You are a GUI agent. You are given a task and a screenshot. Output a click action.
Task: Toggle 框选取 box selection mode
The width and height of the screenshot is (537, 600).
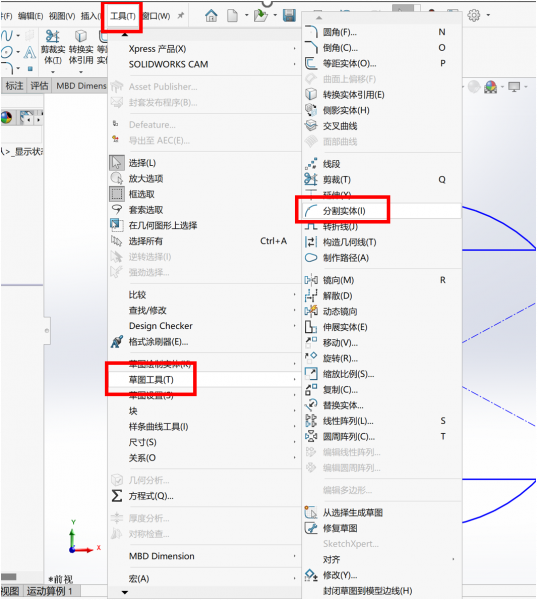click(204, 194)
